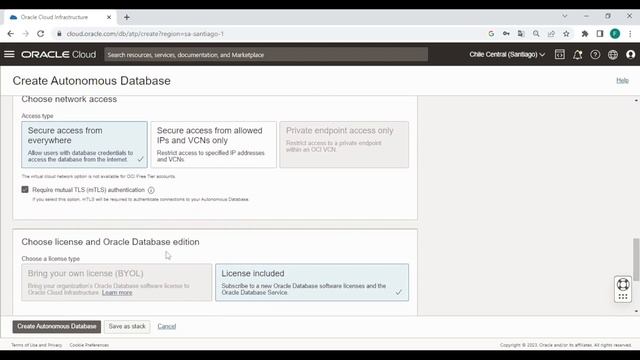Open the Chrome tab search chevron
The image size is (640, 360).
click(564, 16)
